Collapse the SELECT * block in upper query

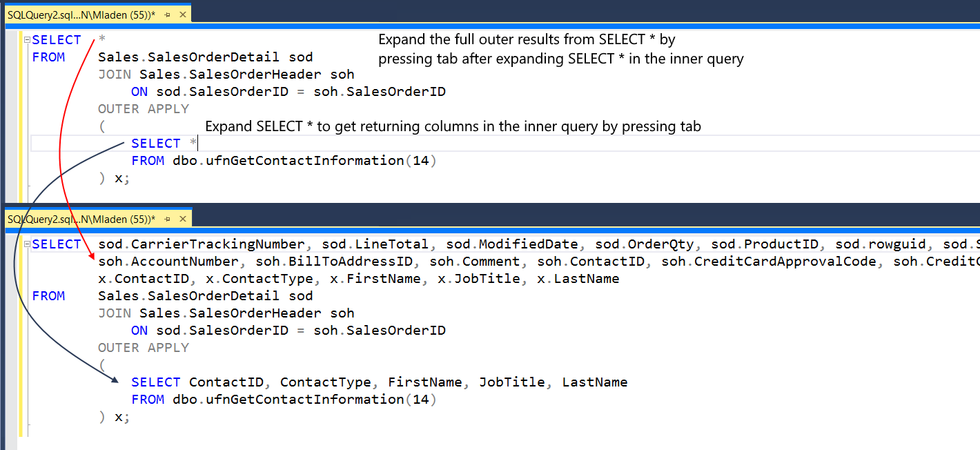click(27, 40)
